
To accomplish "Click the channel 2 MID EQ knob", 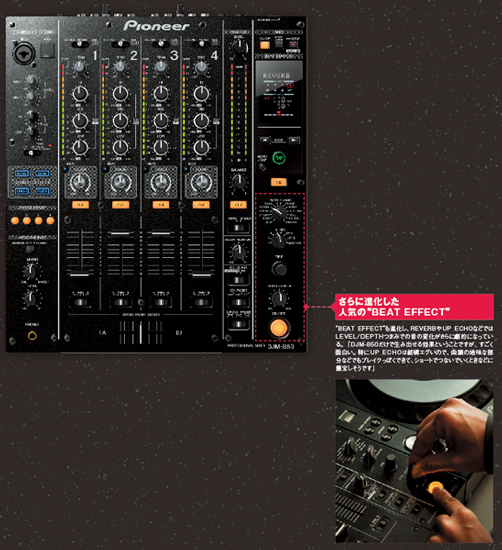I will (x=121, y=121).
